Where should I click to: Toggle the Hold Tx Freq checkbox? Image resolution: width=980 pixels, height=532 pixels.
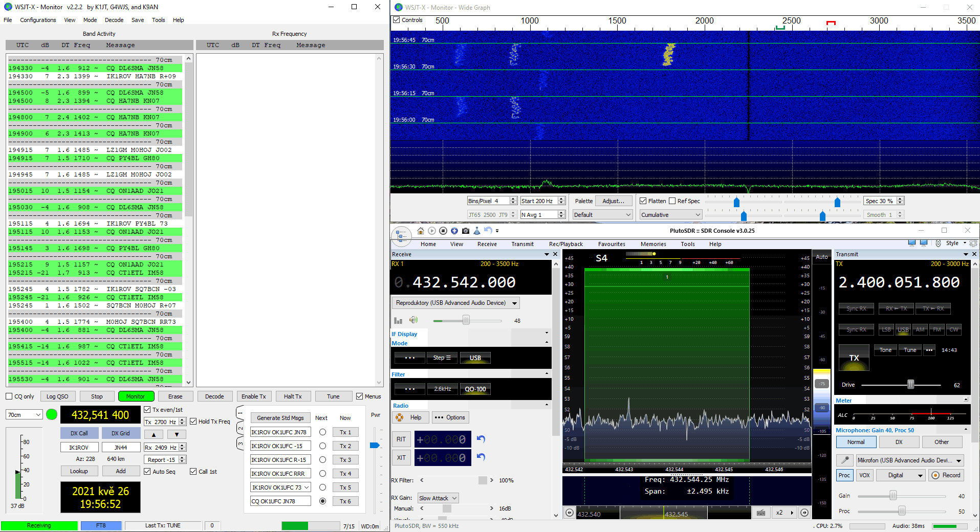[193, 422]
